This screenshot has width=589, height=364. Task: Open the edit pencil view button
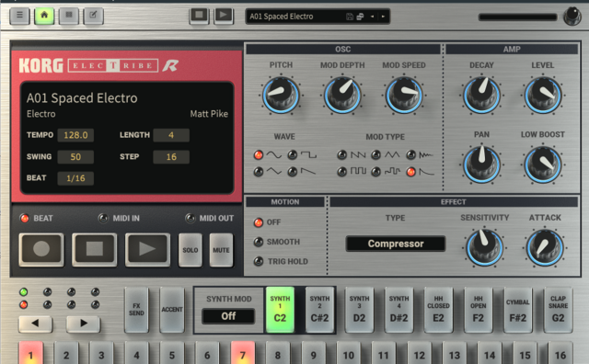pos(93,16)
